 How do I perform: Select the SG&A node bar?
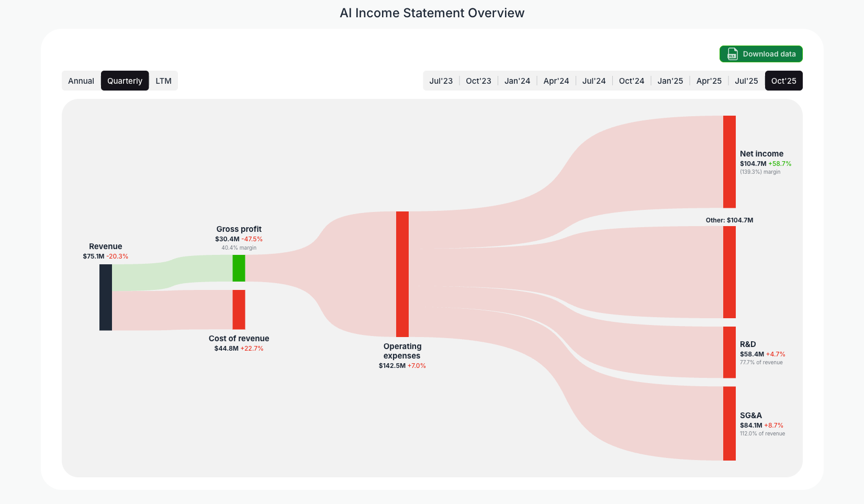[x=728, y=423]
